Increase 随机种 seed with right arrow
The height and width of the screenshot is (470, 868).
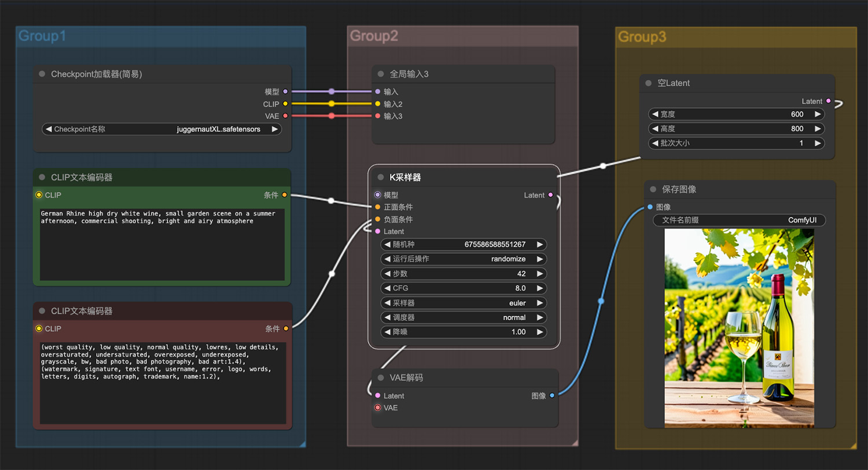pos(540,245)
